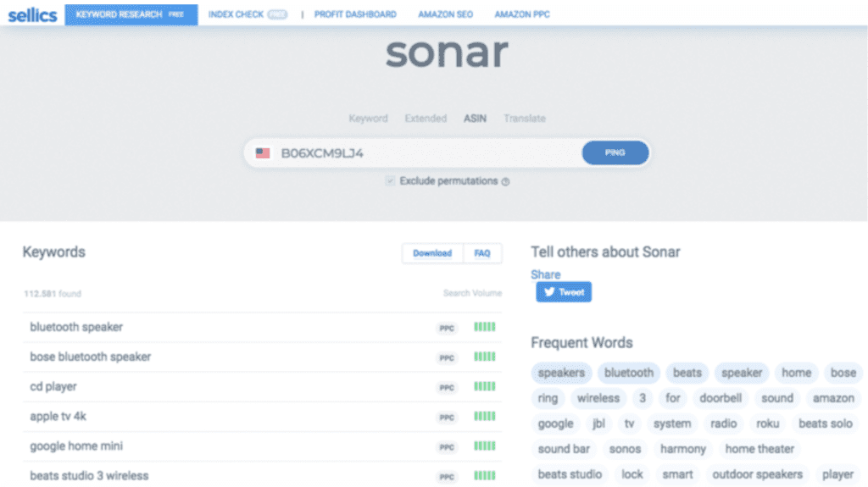868x487 pixels.
Task: Toggle the Exclude permutations checkbox
Action: (x=390, y=181)
